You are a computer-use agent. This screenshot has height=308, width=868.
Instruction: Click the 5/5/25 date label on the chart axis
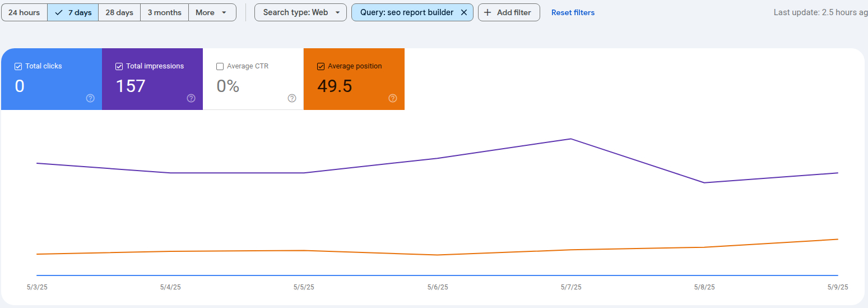point(304,287)
